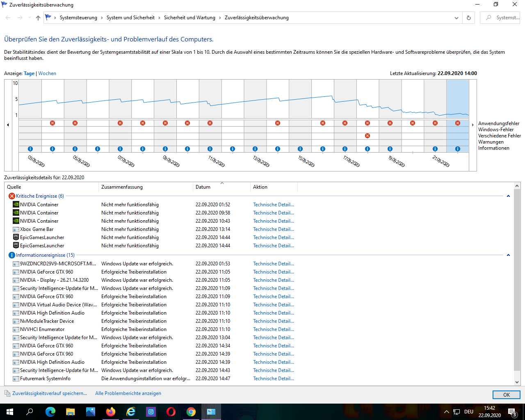Collapse the Informationsereignisse group

click(x=508, y=255)
